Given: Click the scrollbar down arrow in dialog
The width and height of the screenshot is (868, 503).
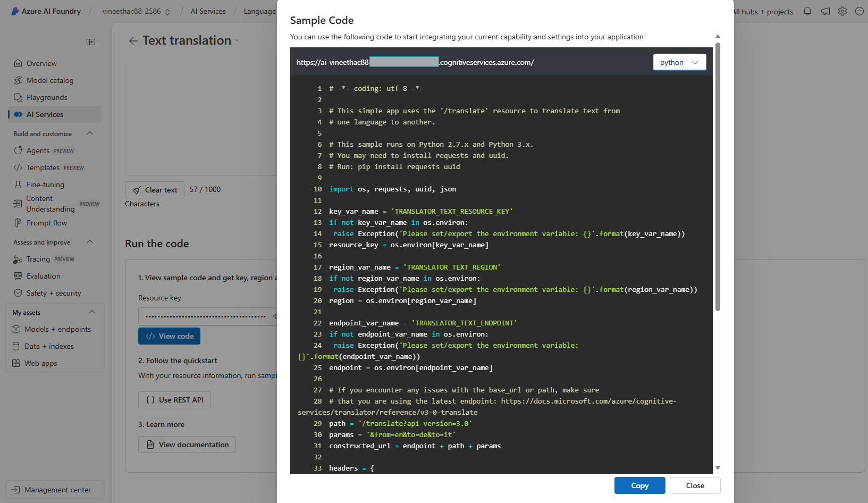Looking at the screenshot, I should pos(718,468).
